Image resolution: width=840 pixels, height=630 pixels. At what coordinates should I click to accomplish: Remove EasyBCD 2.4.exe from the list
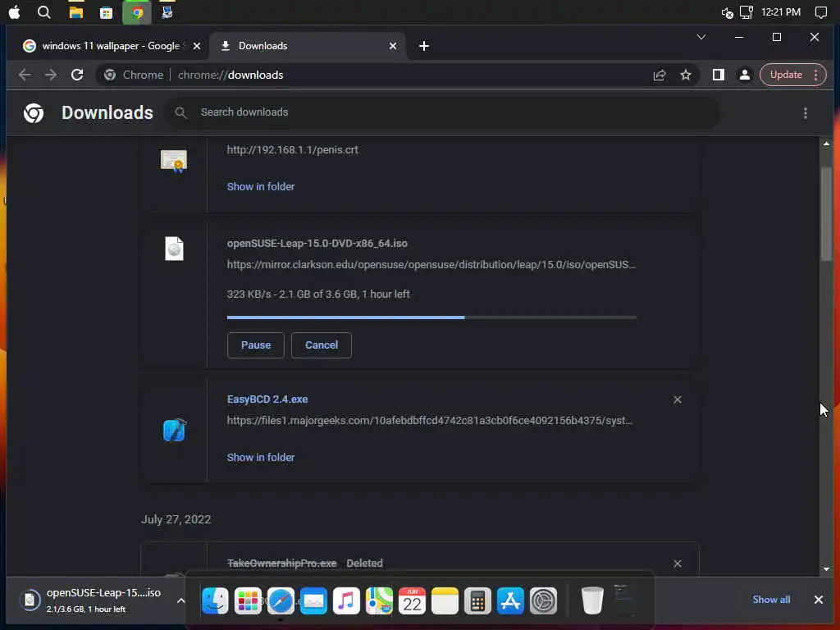click(x=678, y=399)
